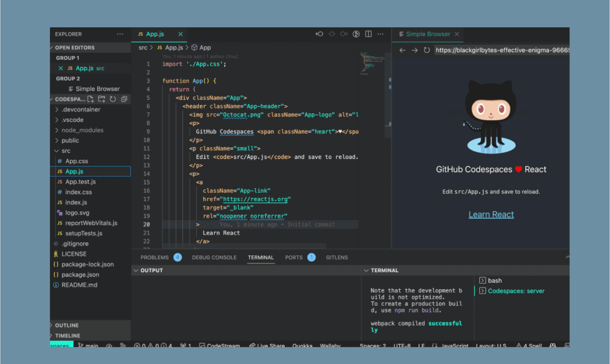Expand the public folder
The image size is (610, 364).
point(70,140)
